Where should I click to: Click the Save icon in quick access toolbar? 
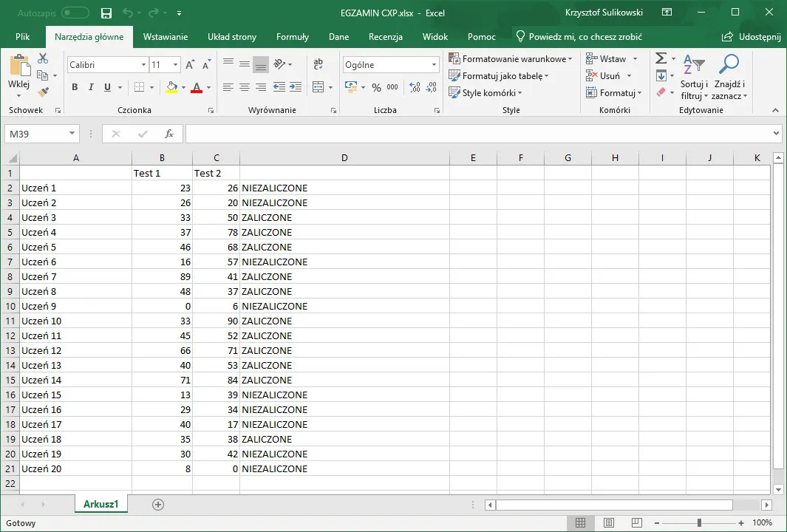click(106, 13)
